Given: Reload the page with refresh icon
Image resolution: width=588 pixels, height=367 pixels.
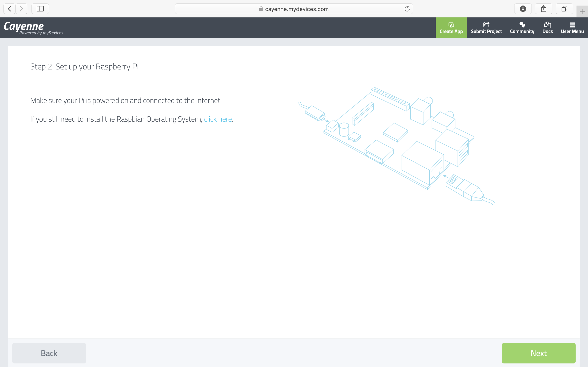Looking at the screenshot, I should click(x=407, y=9).
